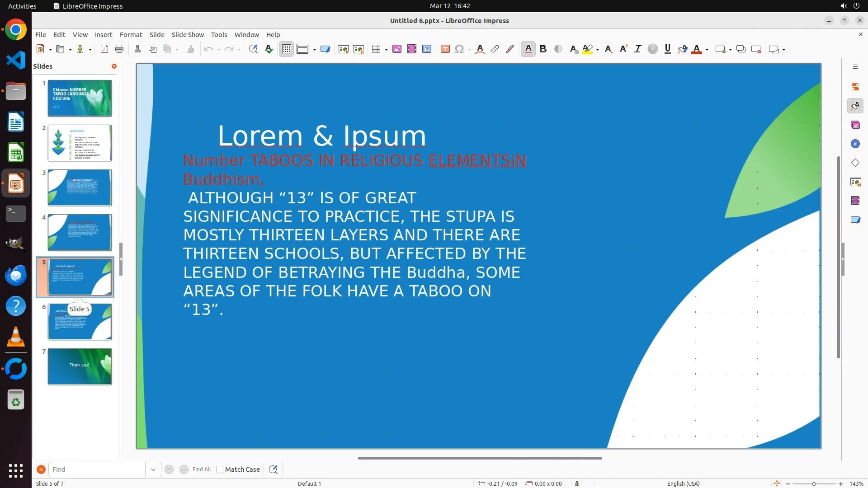Click the Find All button
The height and width of the screenshot is (488, 868).
coord(202,469)
